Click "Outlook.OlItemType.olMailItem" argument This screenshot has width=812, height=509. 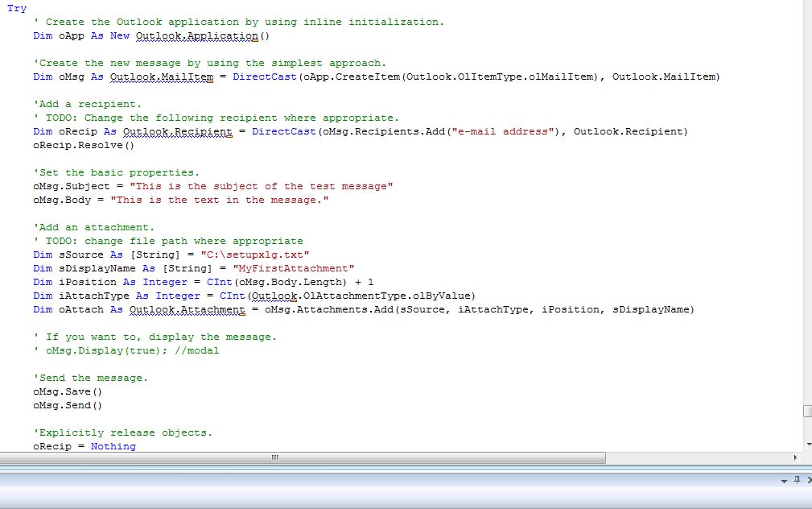(499, 77)
